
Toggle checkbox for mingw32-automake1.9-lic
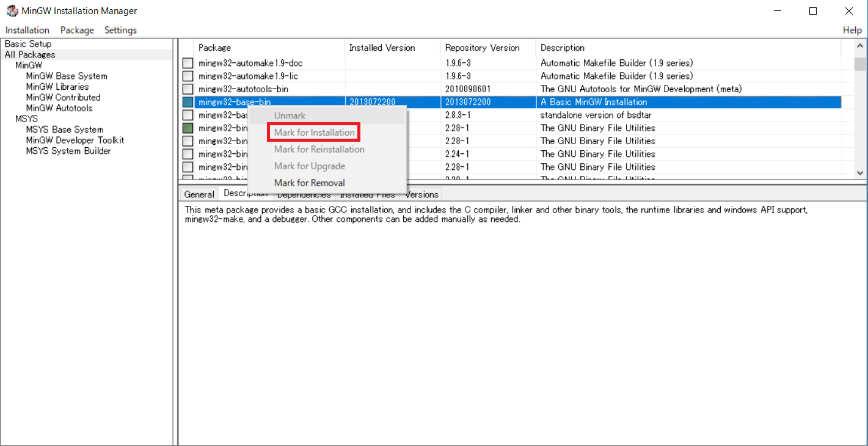tap(188, 76)
